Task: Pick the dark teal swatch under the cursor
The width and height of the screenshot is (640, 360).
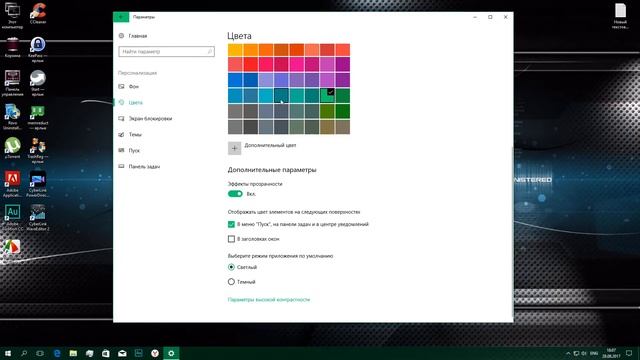Action: tap(281, 96)
